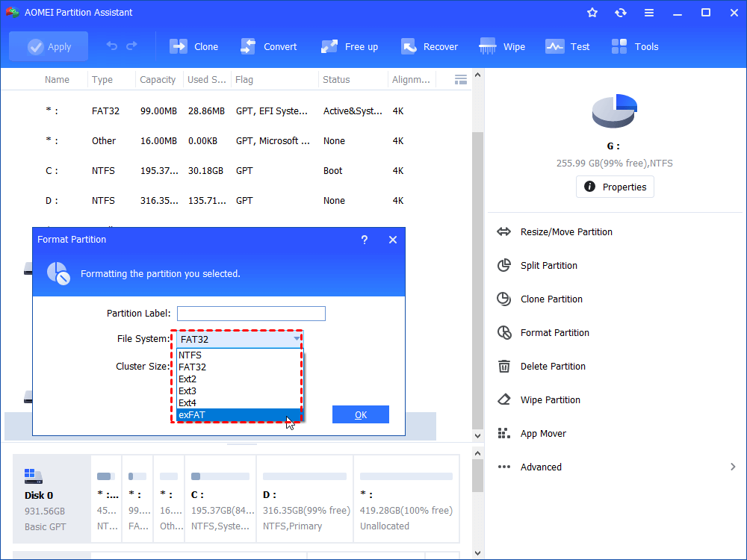Choose Ext4 from file system list
The image size is (747, 560).
pyautogui.click(x=240, y=402)
